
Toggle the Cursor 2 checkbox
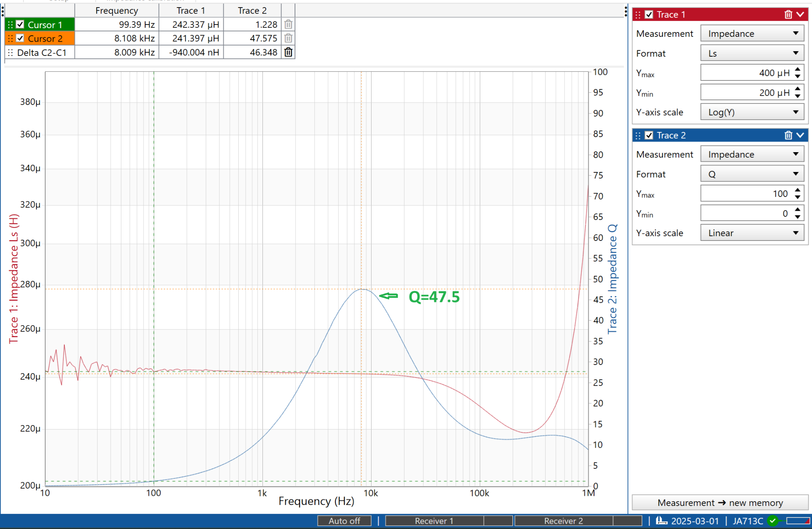click(x=20, y=38)
